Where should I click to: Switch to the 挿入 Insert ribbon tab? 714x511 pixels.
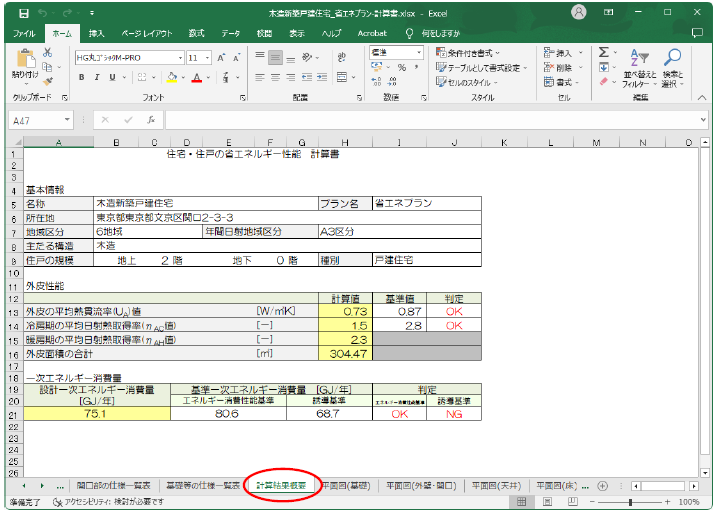coord(96,33)
